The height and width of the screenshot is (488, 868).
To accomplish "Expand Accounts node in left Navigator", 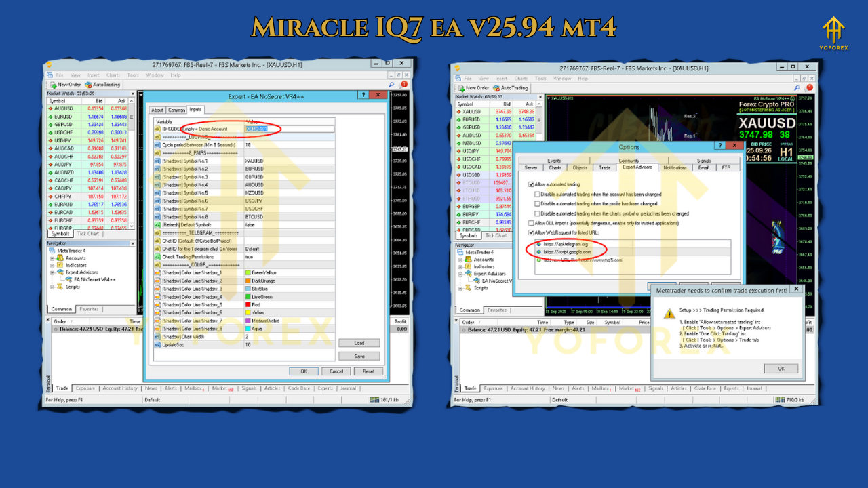I will [52, 258].
